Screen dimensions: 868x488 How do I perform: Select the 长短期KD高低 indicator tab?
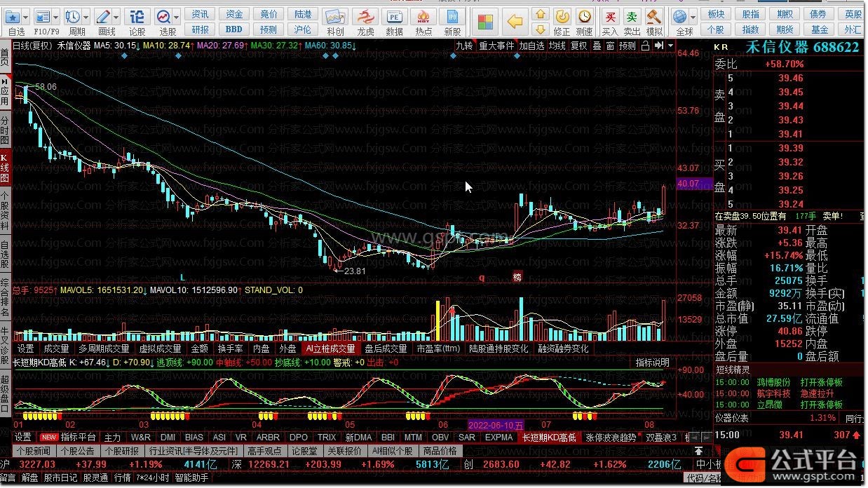point(549,437)
